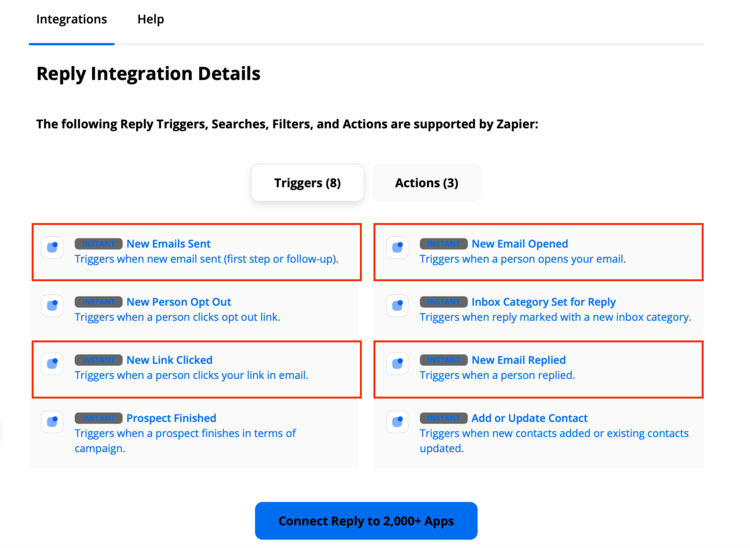The height and width of the screenshot is (548, 750).
Task: Open the Add or Update Contact link
Action: [x=529, y=418]
